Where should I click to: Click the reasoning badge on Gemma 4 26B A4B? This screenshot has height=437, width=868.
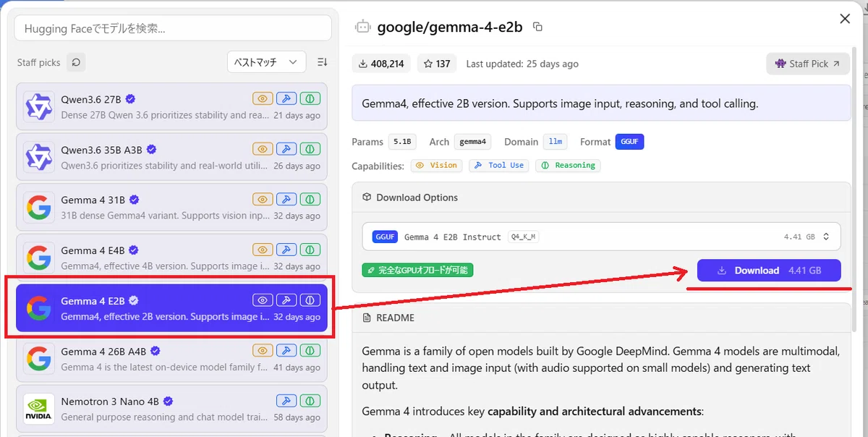point(310,351)
